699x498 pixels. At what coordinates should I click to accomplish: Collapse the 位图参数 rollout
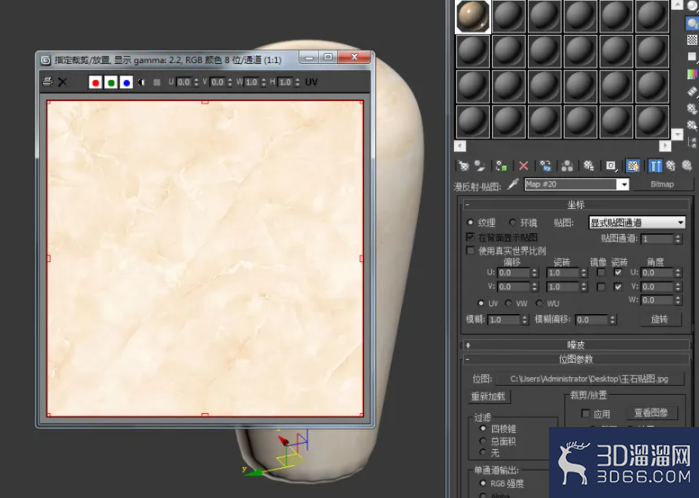coord(576,359)
